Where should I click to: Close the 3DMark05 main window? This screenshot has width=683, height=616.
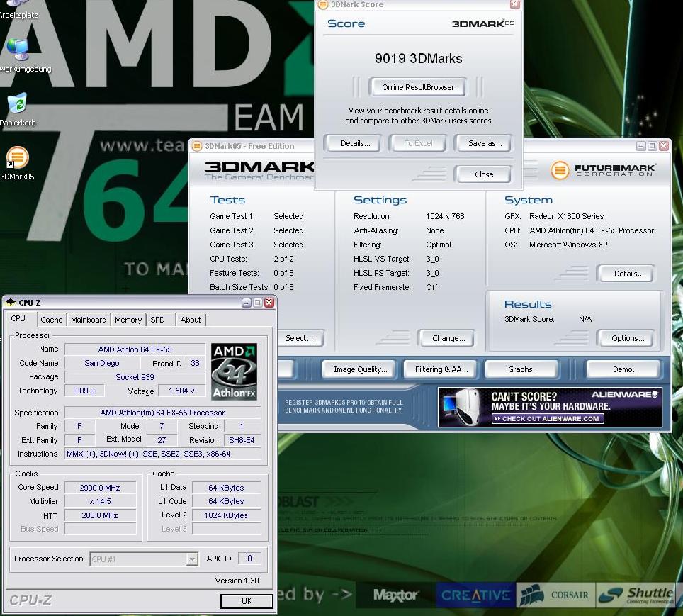663,146
